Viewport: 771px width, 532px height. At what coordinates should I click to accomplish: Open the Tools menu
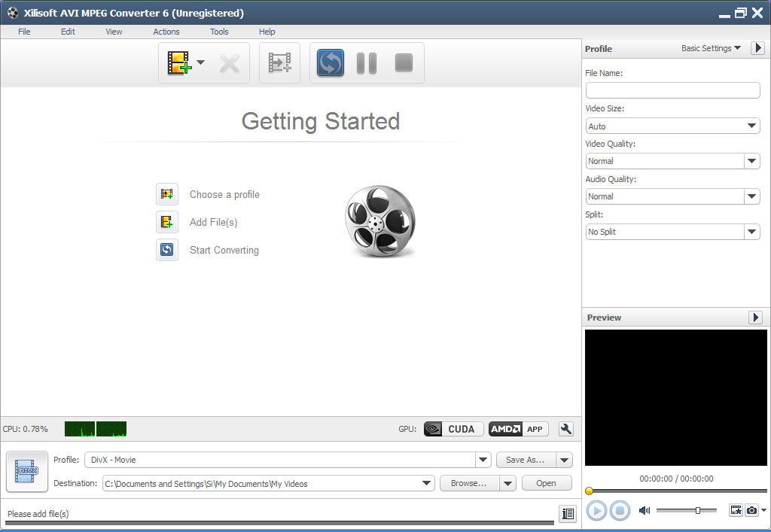219,32
